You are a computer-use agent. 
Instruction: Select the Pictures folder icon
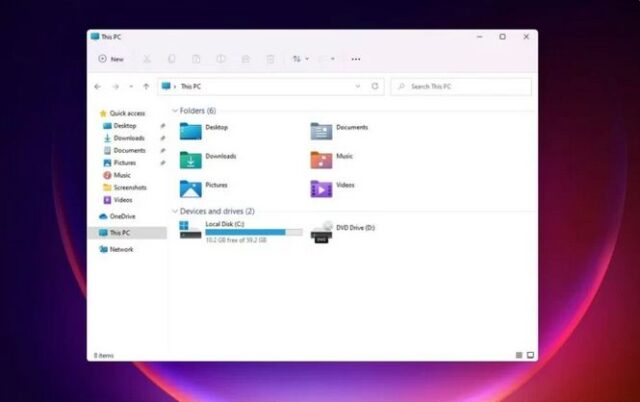(x=191, y=189)
